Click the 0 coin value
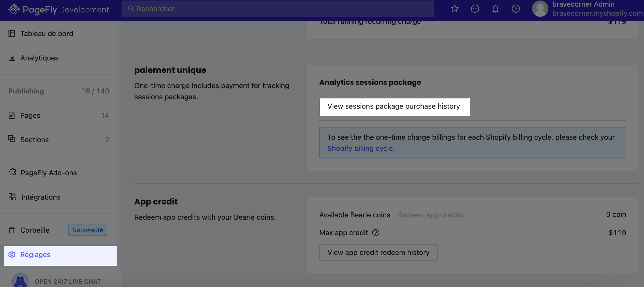The image size is (644, 287). (x=616, y=214)
